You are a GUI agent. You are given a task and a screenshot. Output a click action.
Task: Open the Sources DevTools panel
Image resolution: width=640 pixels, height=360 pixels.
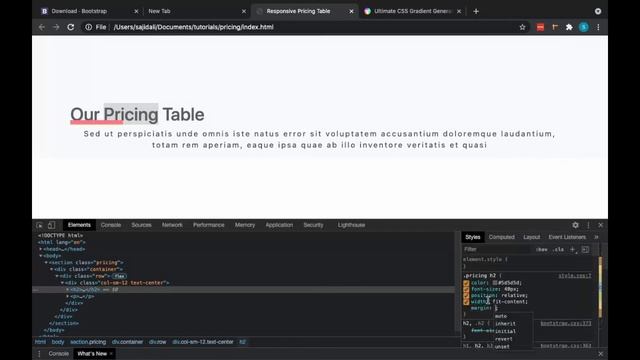coord(141,225)
